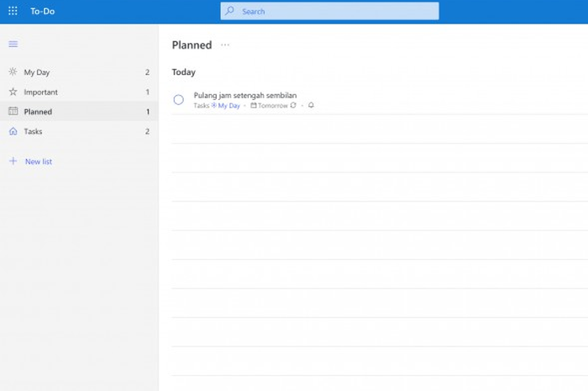Click the reminder bell icon on the task
Viewport: 588px width, 391px height.
[311, 105]
